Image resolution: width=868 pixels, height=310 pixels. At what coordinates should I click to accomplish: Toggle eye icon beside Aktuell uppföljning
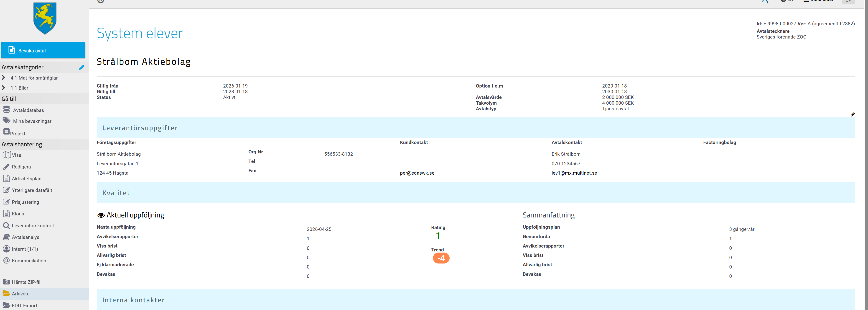coord(101,215)
